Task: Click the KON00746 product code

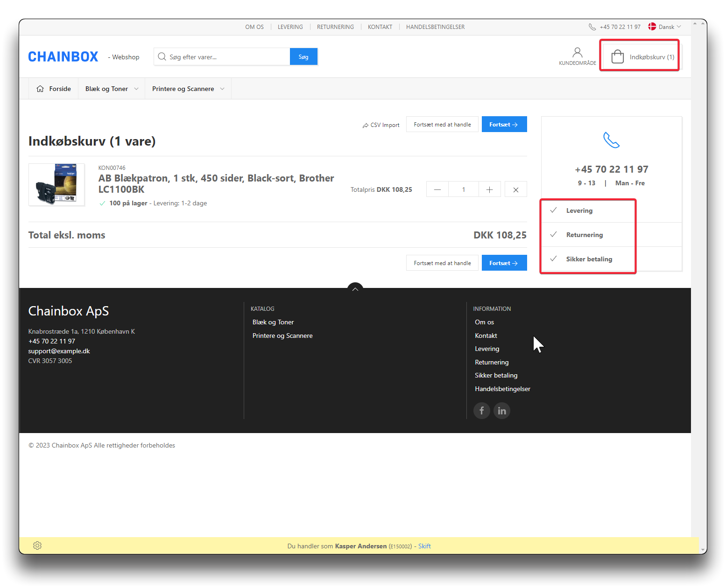Action: coord(112,168)
